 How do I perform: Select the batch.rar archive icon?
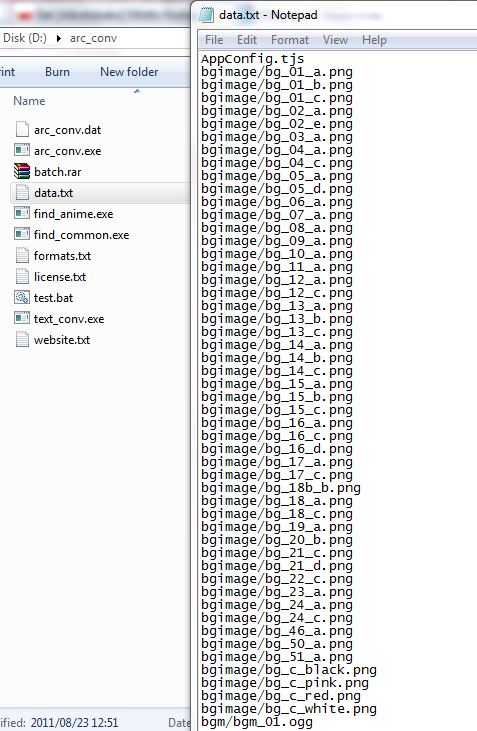(x=22, y=171)
